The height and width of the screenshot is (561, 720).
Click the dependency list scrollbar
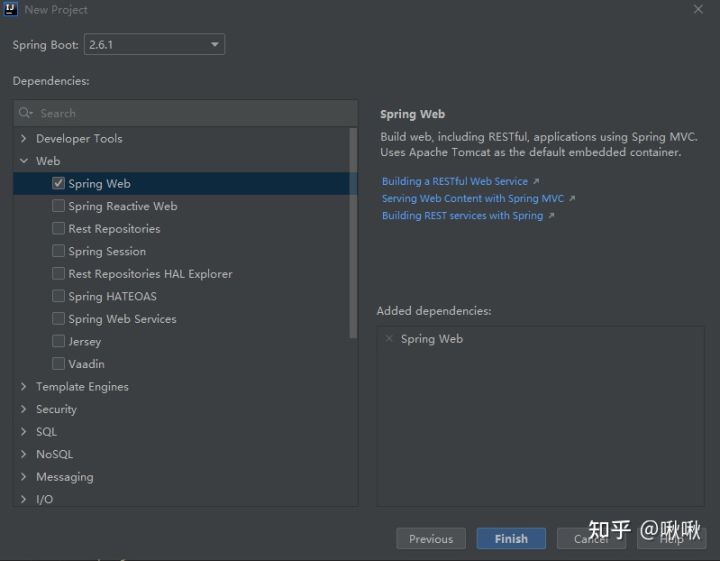[x=353, y=233]
